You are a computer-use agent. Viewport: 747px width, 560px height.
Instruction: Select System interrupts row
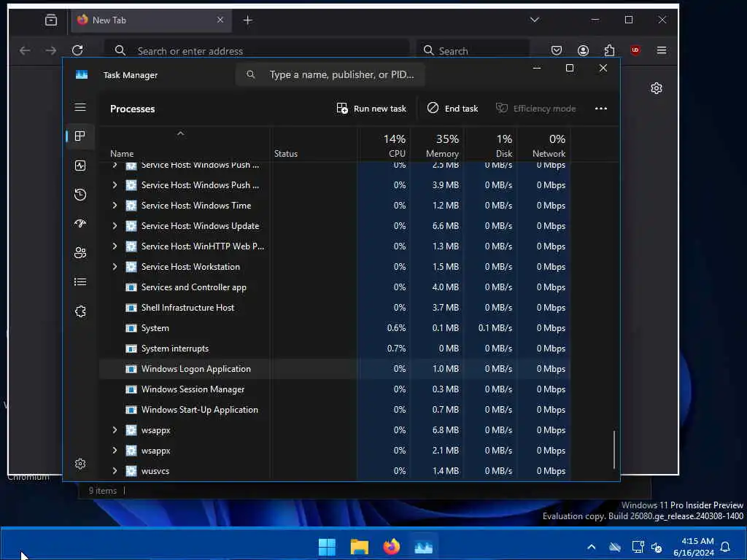(335, 349)
